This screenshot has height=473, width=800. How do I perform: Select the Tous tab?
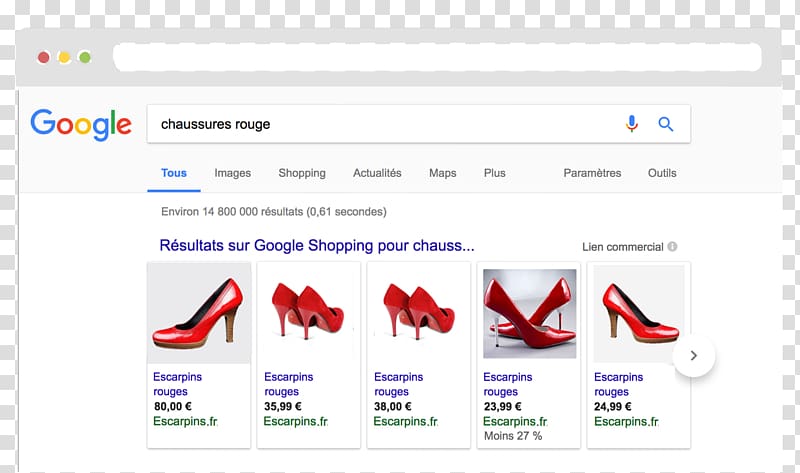[174, 173]
